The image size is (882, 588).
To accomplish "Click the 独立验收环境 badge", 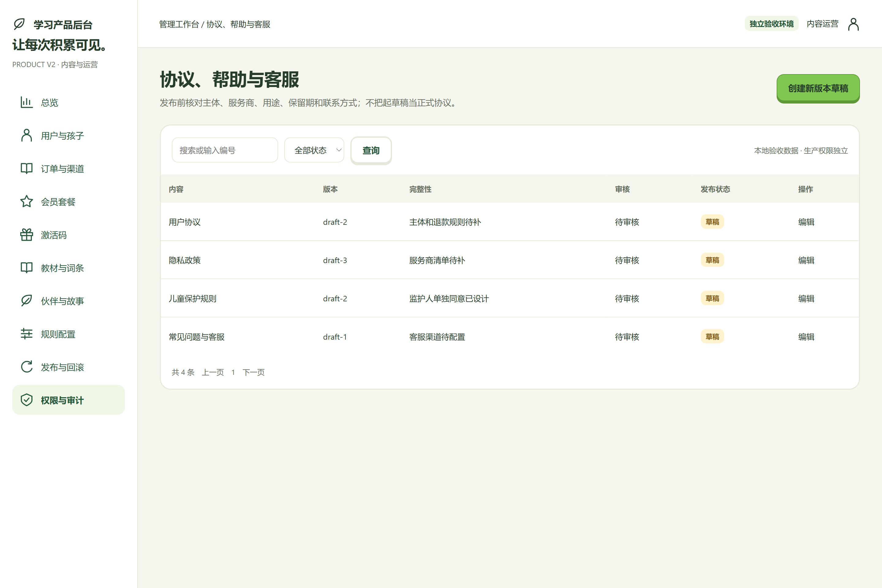I will pyautogui.click(x=771, y=24).
